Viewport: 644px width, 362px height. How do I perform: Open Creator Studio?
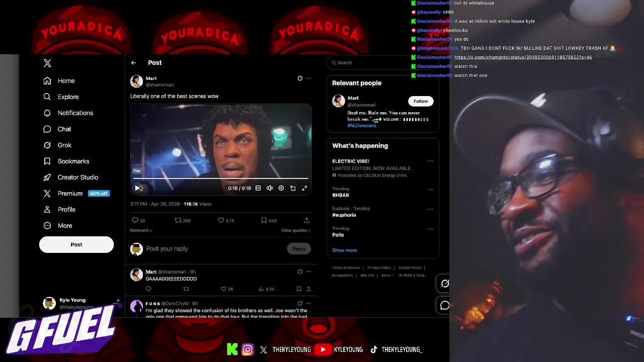[x=71, y=177]
